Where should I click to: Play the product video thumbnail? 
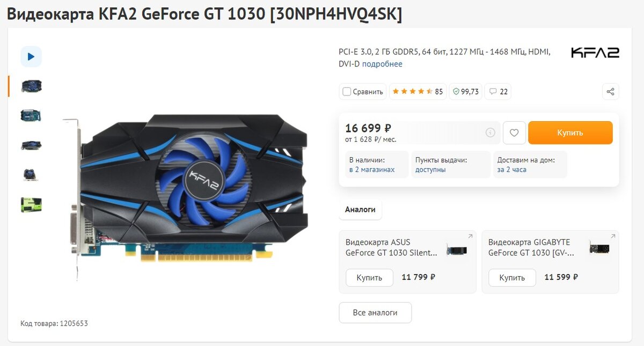point(31,56)
